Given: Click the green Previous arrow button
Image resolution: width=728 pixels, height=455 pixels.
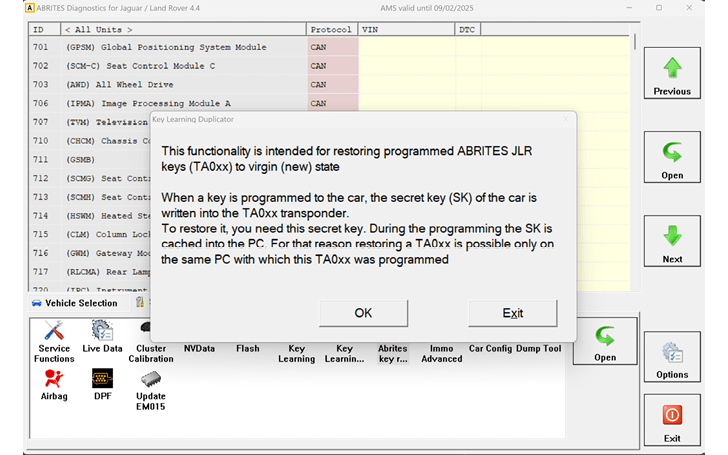Looking at the screenshot, I should click(x=672, y=74).
